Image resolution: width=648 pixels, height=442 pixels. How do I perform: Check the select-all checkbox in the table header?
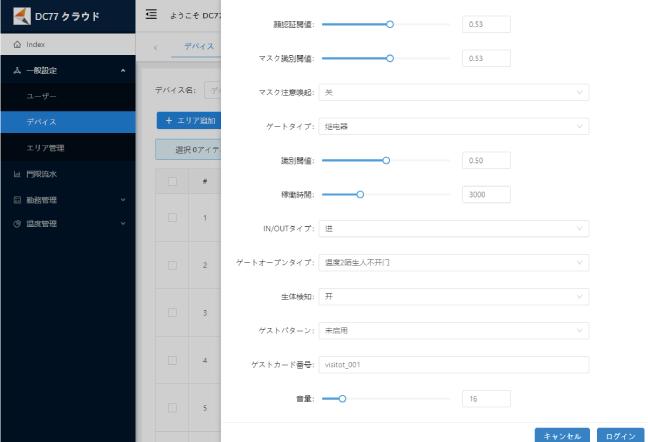coord(172,181)
